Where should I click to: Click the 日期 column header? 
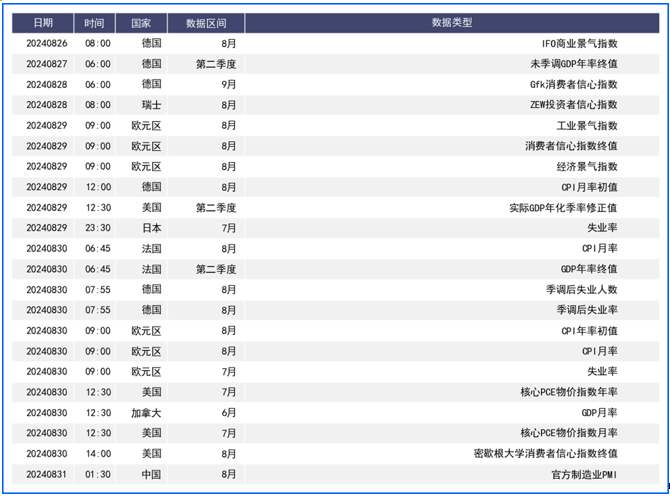pos(43,23)
